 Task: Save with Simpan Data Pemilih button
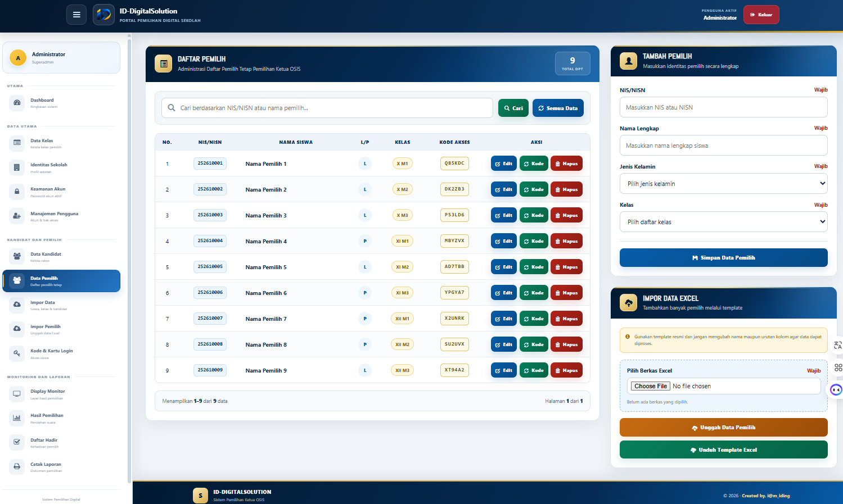pyautogui.click(x=723, y=257)
